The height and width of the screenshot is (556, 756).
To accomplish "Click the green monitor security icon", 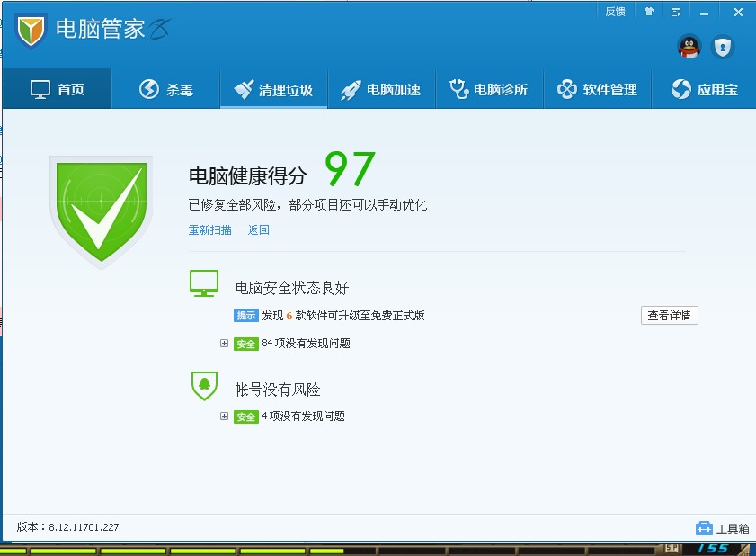I will (204, 283).
